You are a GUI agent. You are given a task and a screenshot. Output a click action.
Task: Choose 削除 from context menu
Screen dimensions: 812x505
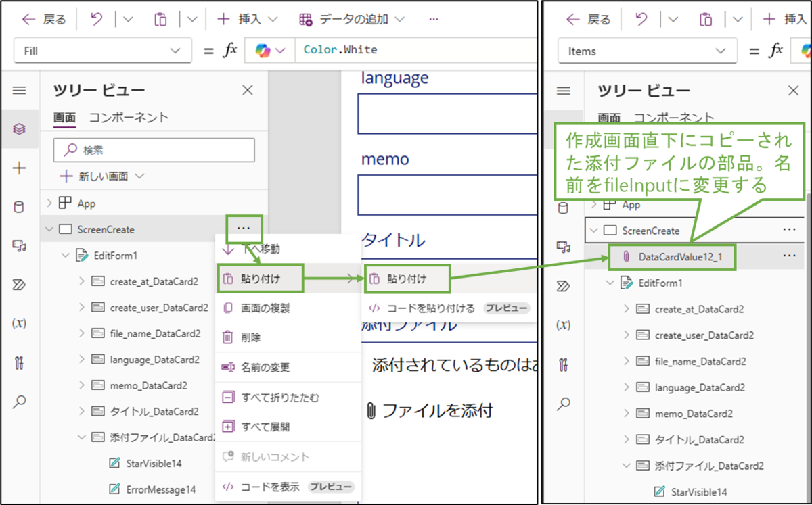[288, 337]
